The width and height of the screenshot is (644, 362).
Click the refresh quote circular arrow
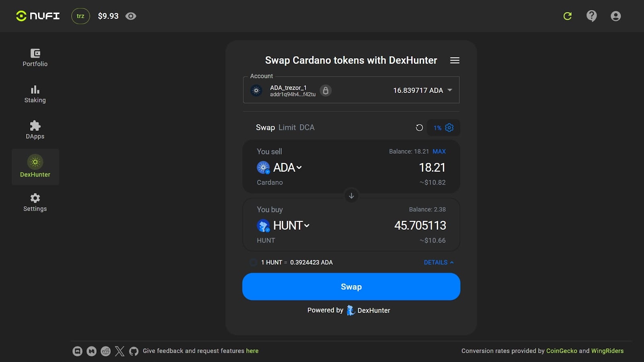coord(419,128)
